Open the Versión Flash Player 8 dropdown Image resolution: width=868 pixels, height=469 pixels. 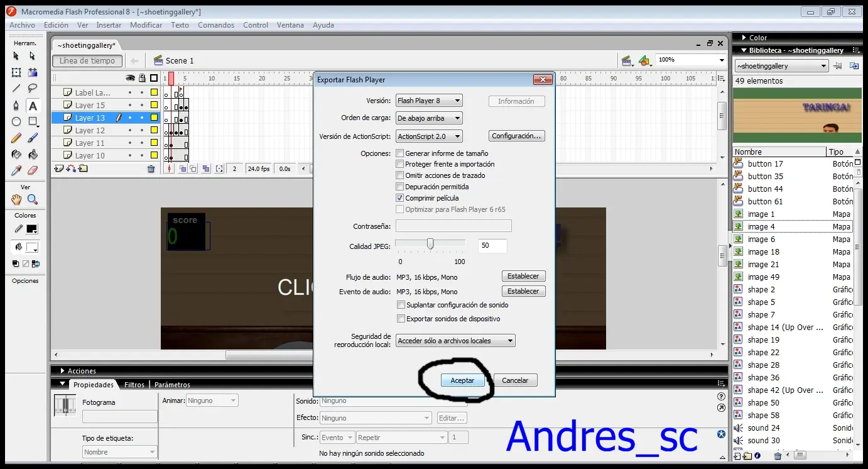pyautogui.click(x=429, y=101)
